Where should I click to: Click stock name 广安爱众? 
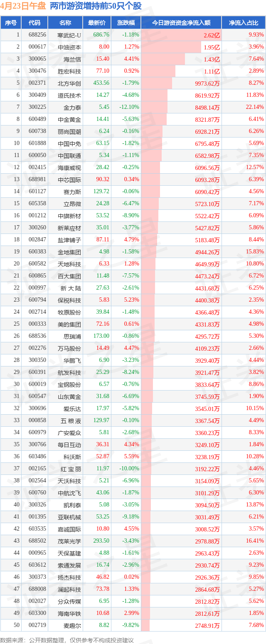(69, 433)
